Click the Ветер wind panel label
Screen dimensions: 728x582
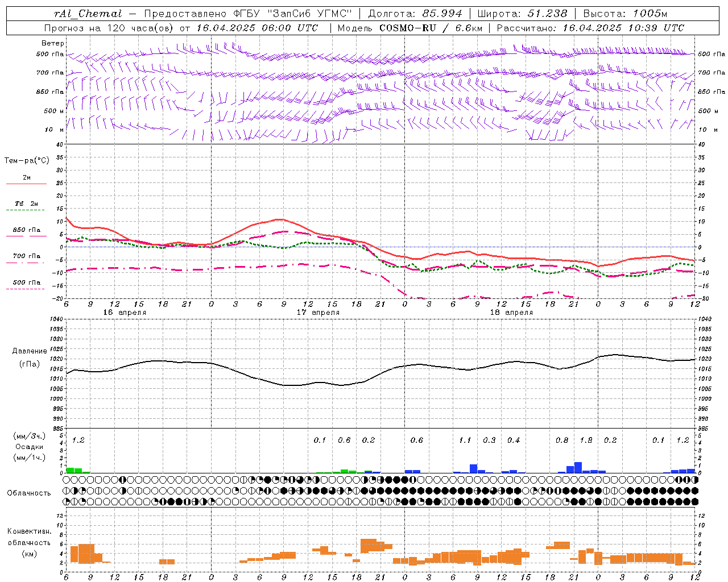tap(53, 43)
